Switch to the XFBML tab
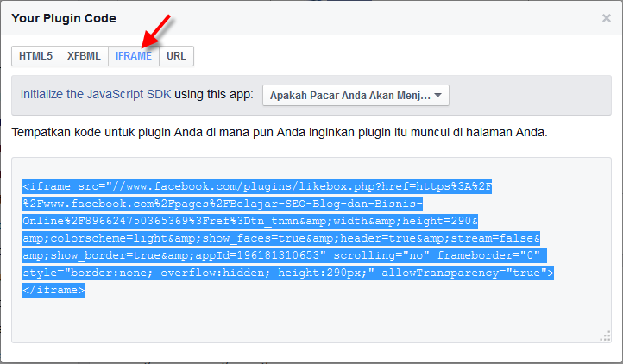The height and width of the screenshot is (364, 623). coord(84,56)
